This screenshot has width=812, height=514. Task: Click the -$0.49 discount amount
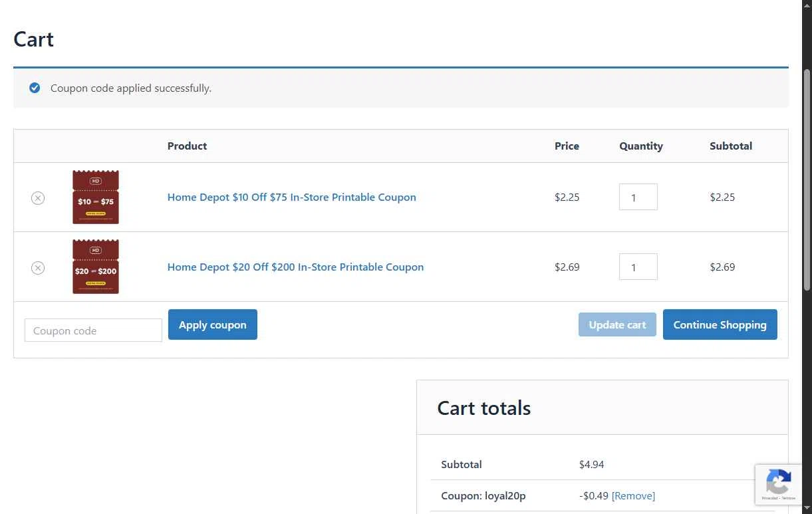coord(594,495)
